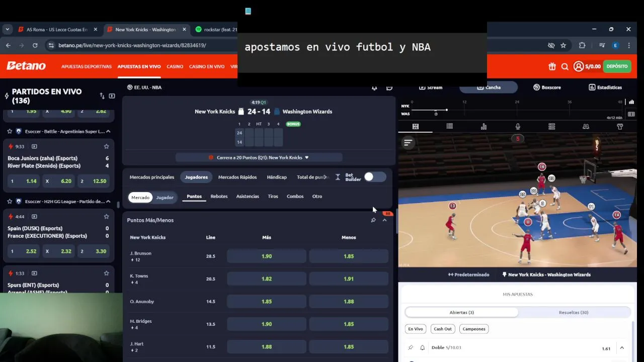Click the green DEPÓSITO button

tap(617, 66)
